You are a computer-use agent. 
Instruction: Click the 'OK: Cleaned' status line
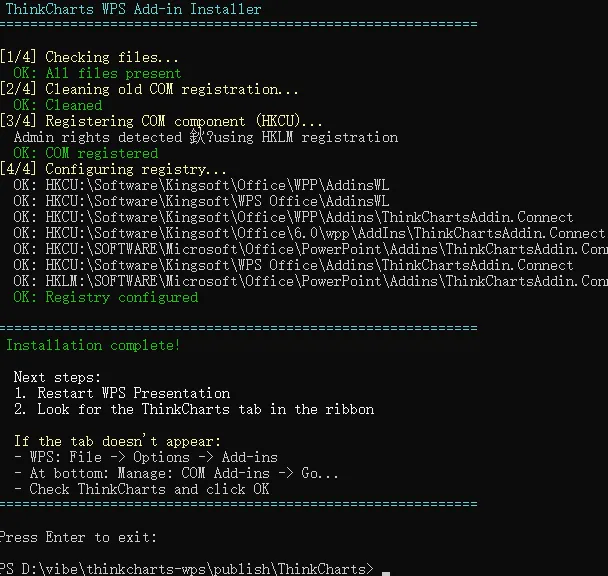click(58, 105)
